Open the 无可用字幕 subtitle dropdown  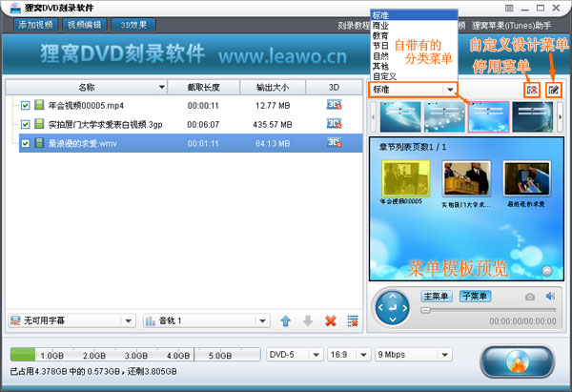point(71,320)
